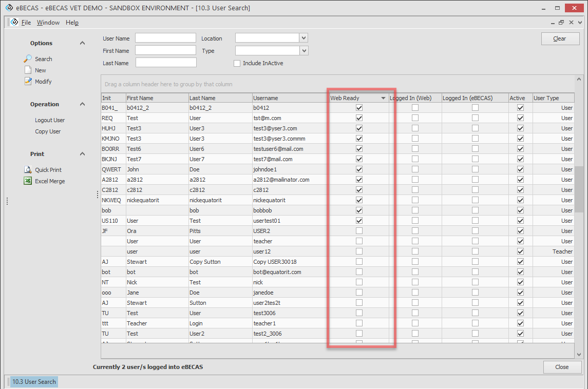Collapse the Options section

[x=82, y=43]
